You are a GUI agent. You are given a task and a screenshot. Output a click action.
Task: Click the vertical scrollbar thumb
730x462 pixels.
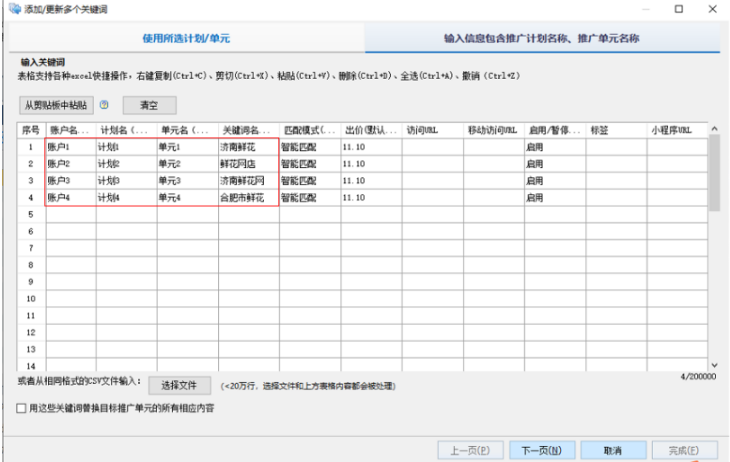[714, 172]
